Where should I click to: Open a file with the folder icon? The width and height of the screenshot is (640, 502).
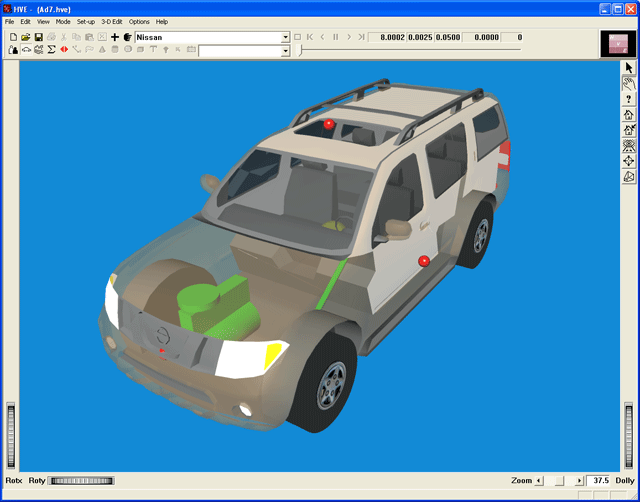click(26, 37)
